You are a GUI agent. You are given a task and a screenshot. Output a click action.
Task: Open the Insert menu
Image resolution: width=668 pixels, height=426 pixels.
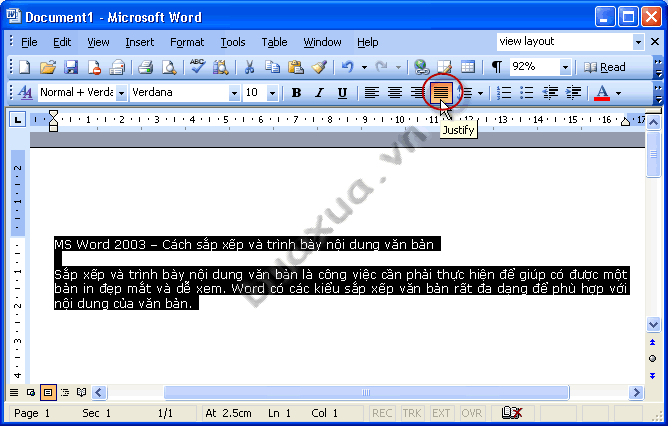(140, 42)
